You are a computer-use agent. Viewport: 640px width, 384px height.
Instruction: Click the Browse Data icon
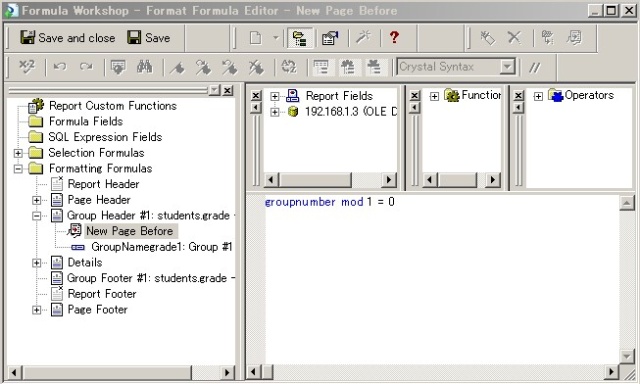pyautogui.click(x=118, y=67)
